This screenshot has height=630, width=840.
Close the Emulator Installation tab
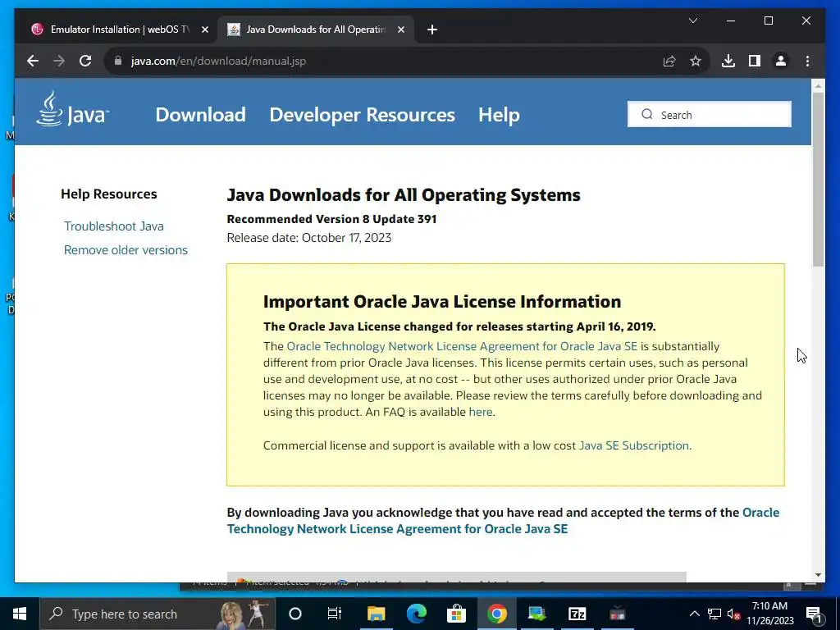pyautogui.click(x=204, y=30)
